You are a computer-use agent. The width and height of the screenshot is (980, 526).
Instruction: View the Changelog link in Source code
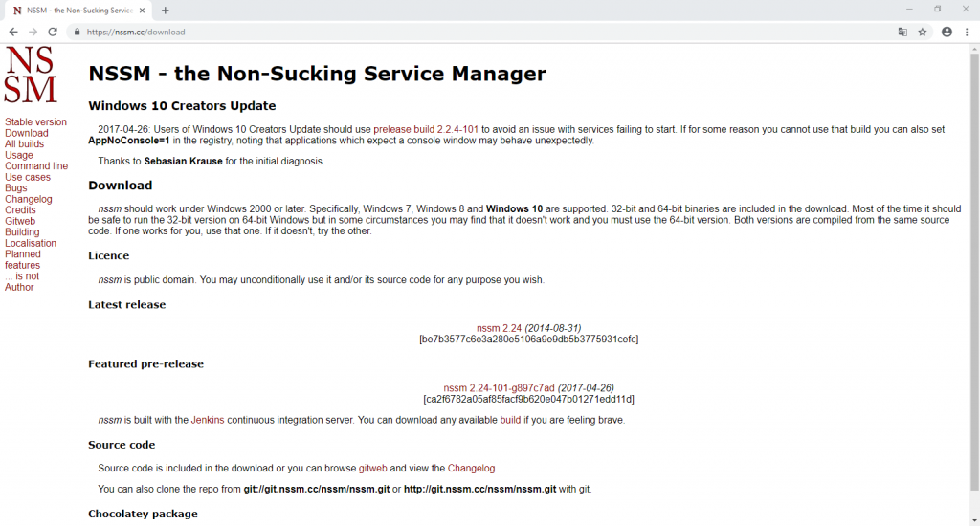click(x=471, y=468)
